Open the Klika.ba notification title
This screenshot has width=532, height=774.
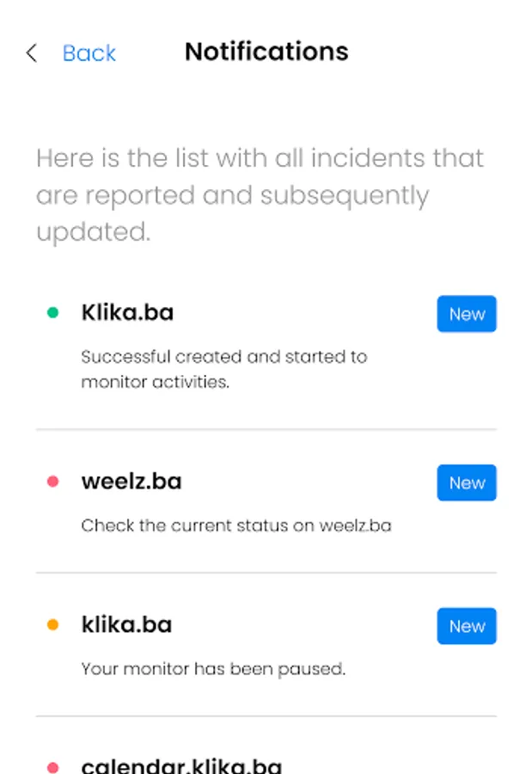[127, 312]
